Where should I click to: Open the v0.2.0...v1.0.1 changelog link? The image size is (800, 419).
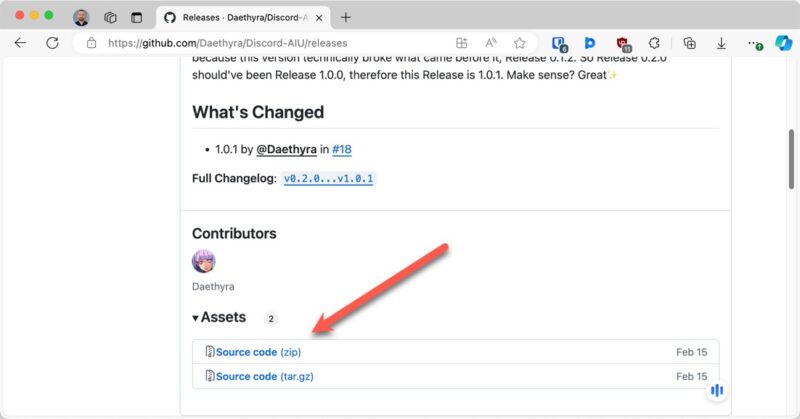coord(329,179)
